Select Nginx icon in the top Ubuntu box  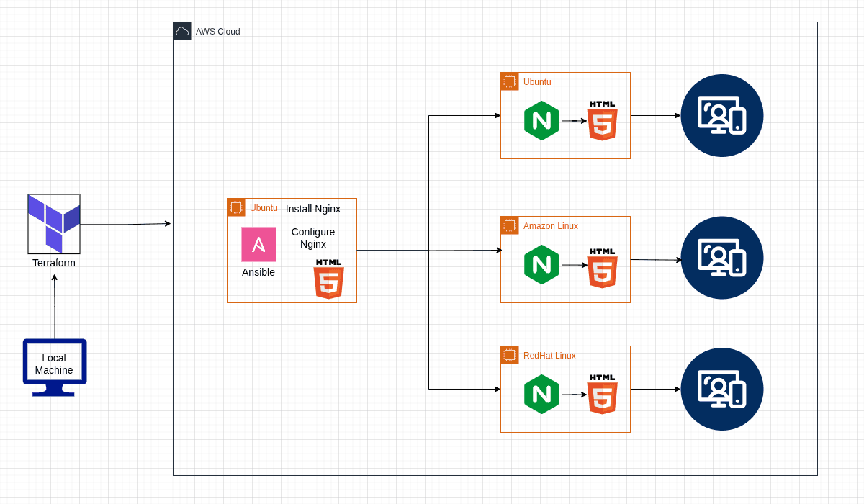point(541,120)
